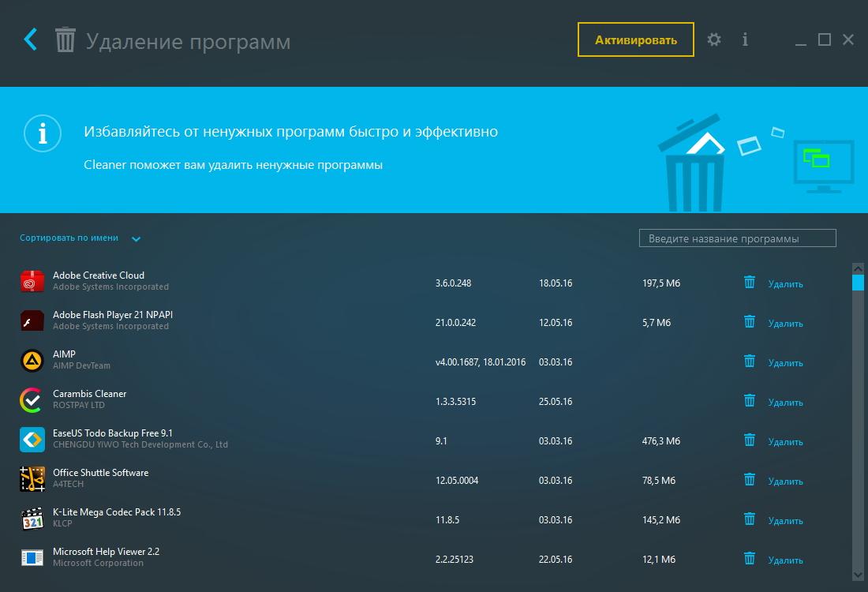Click Удалить for Adobe Creative Cloud
The width and height of the screenshot is (868, 592).
click(x=785, y=284)
